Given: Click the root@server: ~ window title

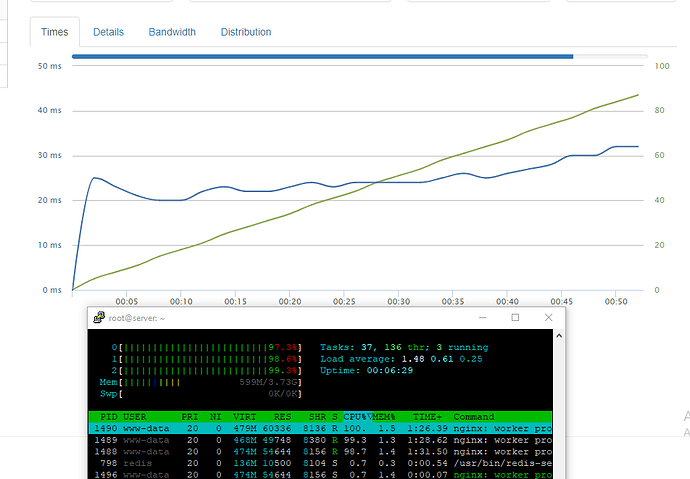Looking at the screenshot, I should (137, 318).
